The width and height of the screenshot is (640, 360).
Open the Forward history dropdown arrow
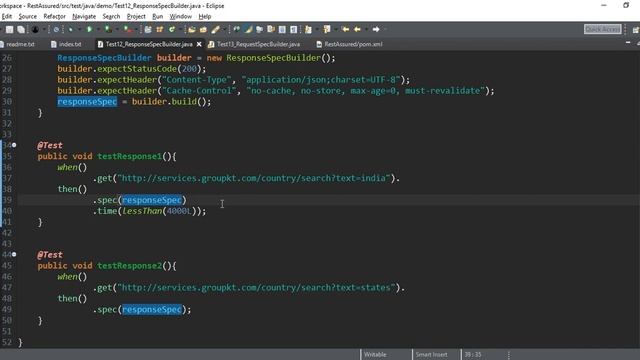pos(385,29)
